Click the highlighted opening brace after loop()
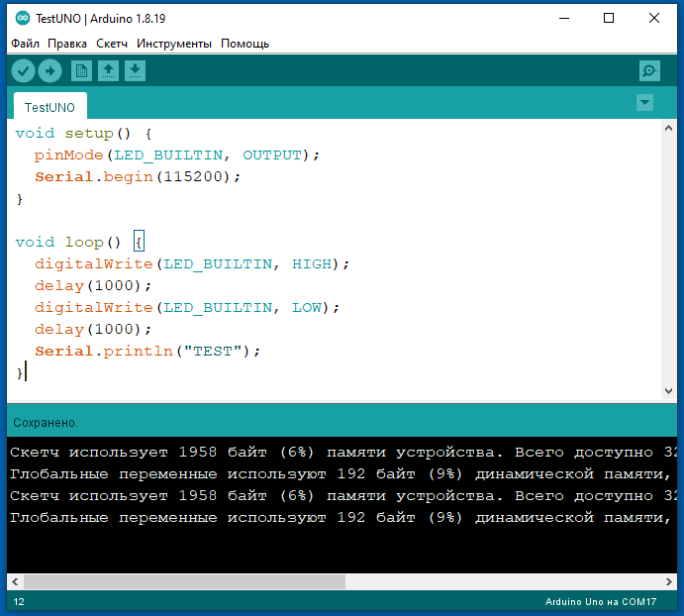 (x=139, y=242)
